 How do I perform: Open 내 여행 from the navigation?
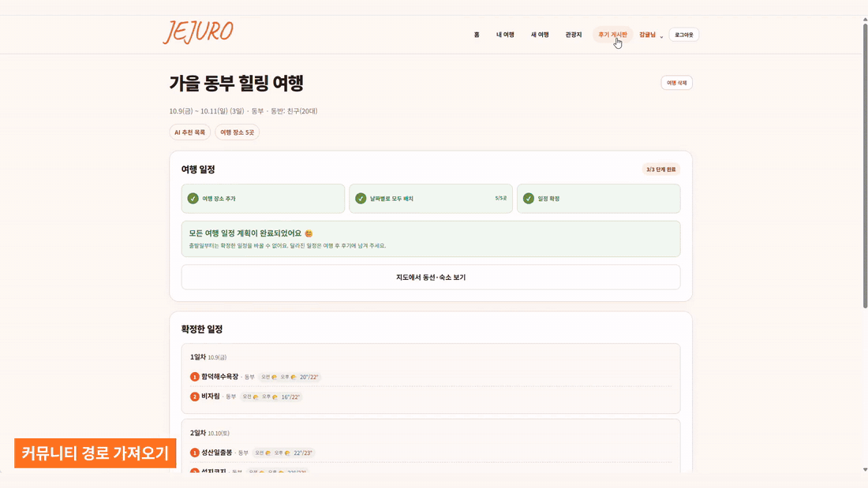click(x=505, y=35)
